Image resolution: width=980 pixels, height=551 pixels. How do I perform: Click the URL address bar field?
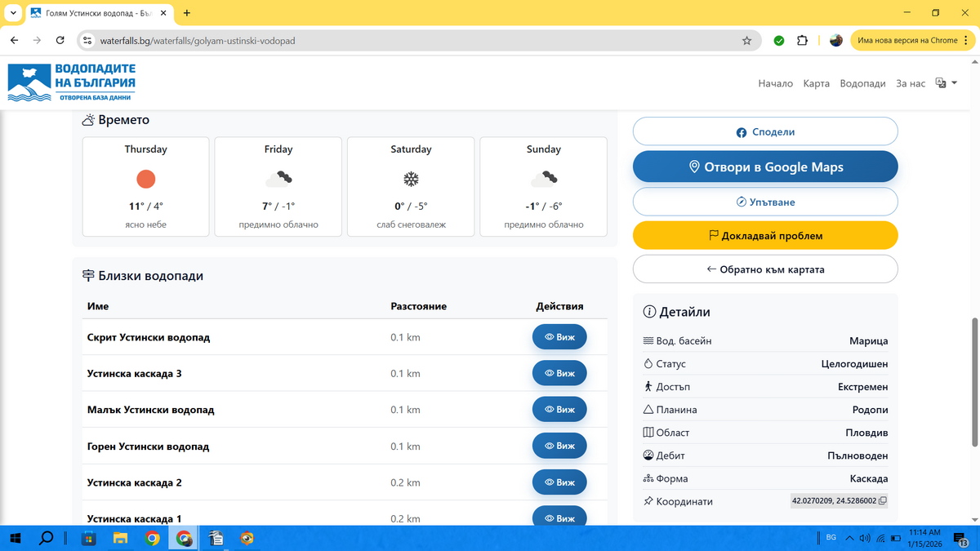[x=408, y=40]
